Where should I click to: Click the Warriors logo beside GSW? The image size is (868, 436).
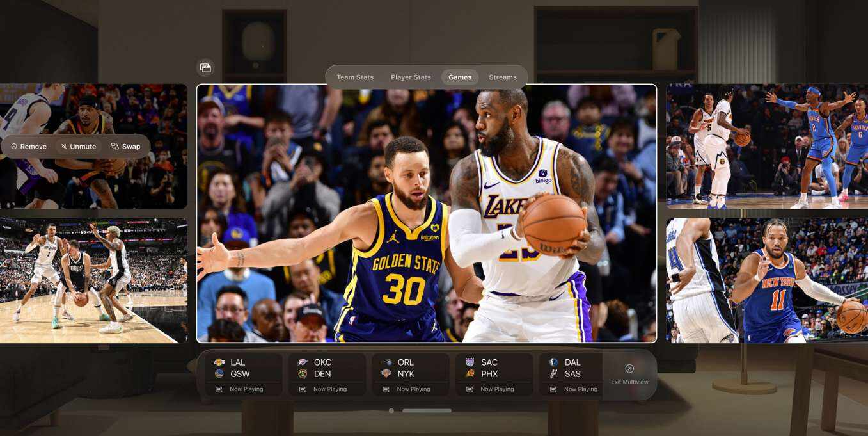pos(219,374)
